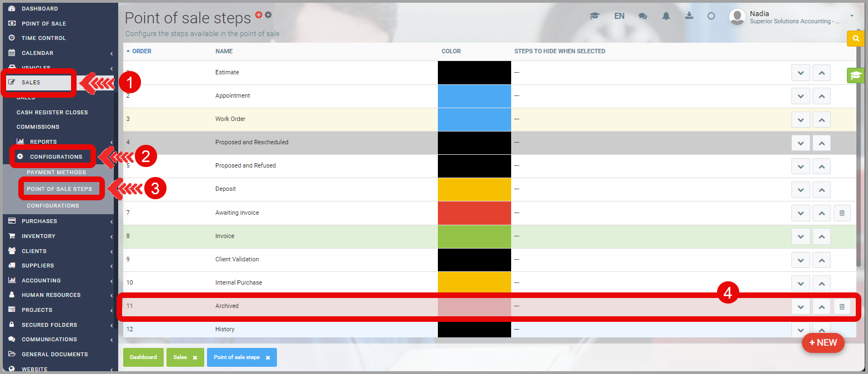868x374 pixels.
Task: Switch language with the EN button
Action: [619, 16]
